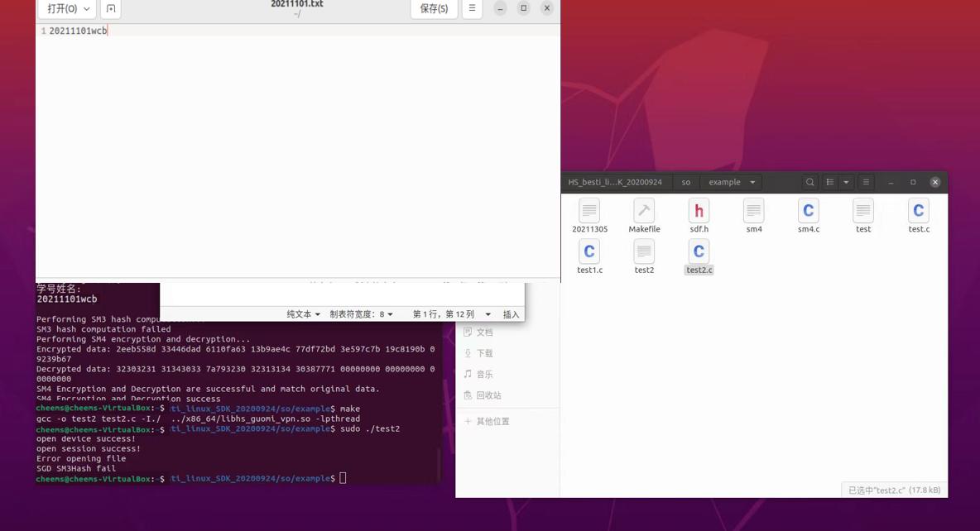Click the file manager search icon

810,183
